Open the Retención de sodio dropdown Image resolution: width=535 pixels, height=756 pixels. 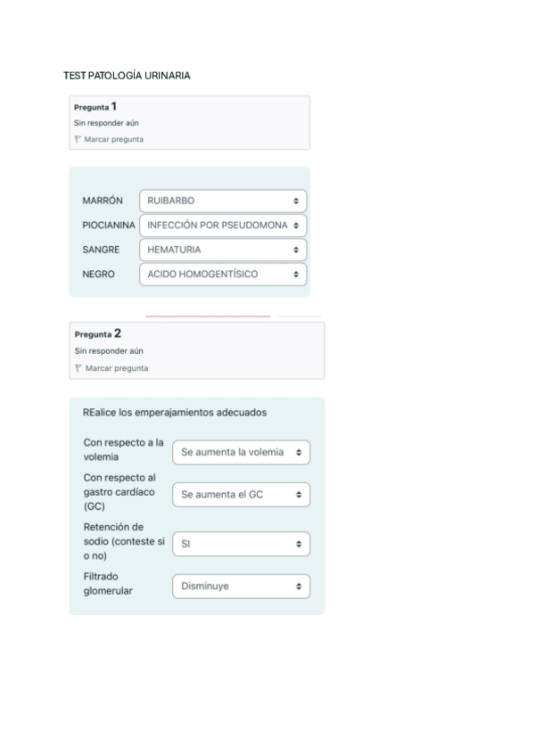coord(241,543)
